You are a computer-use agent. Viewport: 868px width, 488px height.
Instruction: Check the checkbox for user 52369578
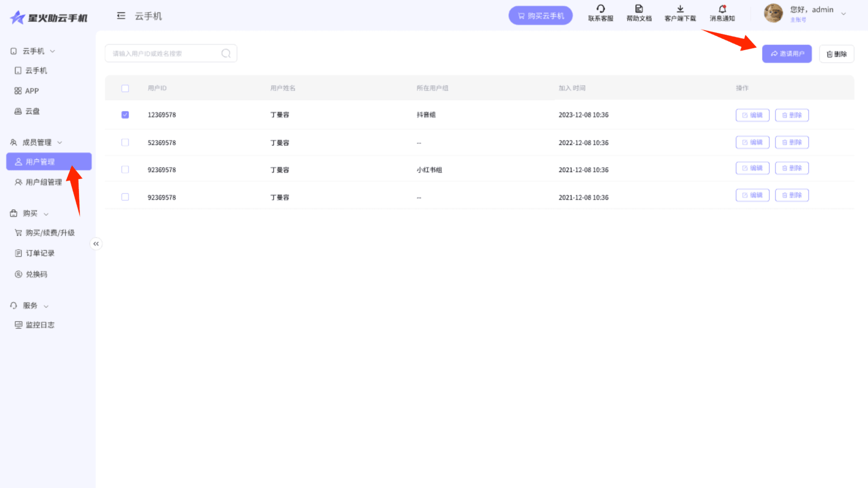click(x=125, y=143)
